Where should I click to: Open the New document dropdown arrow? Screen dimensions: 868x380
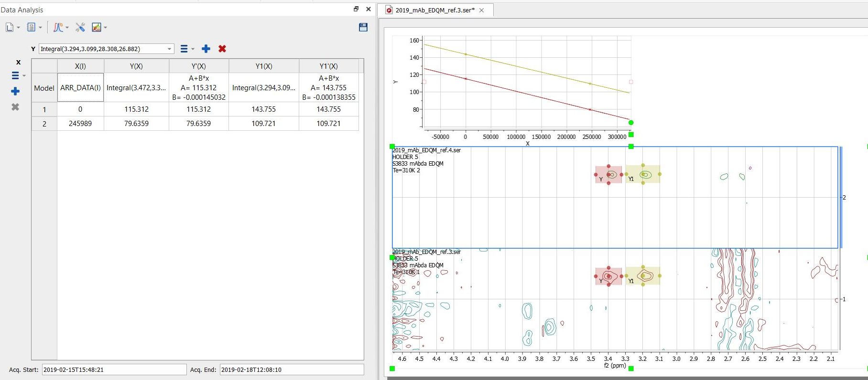18,28
